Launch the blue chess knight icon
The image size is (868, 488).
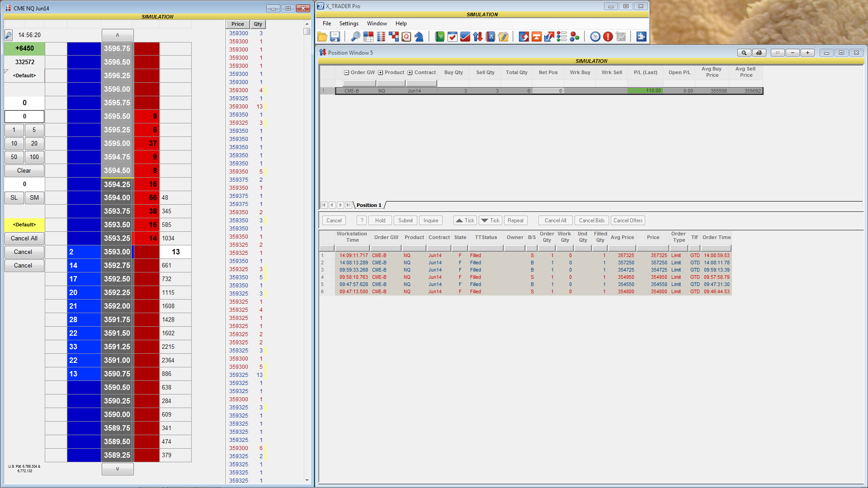pos(419,37)
